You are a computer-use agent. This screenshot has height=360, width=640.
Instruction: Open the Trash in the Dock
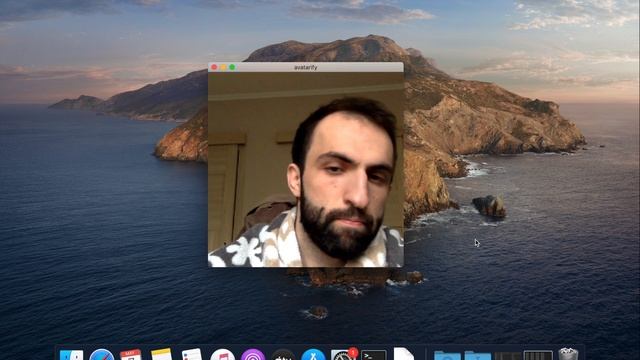pos(568,354)
